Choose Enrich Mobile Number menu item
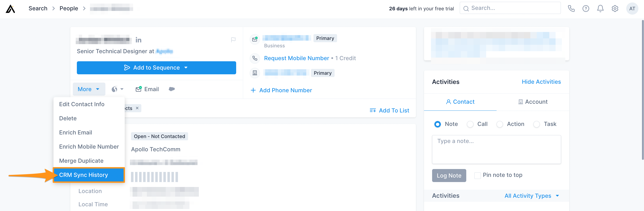Viewport: 644px width, 211px height. [89, 147]
